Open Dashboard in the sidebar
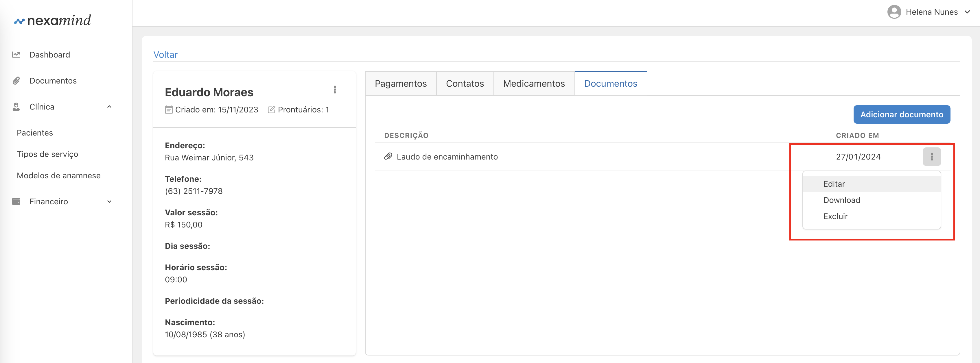Image resolution: width=980 pixels, height=363 pixels. pyautogui.click(x=49, y=55)
